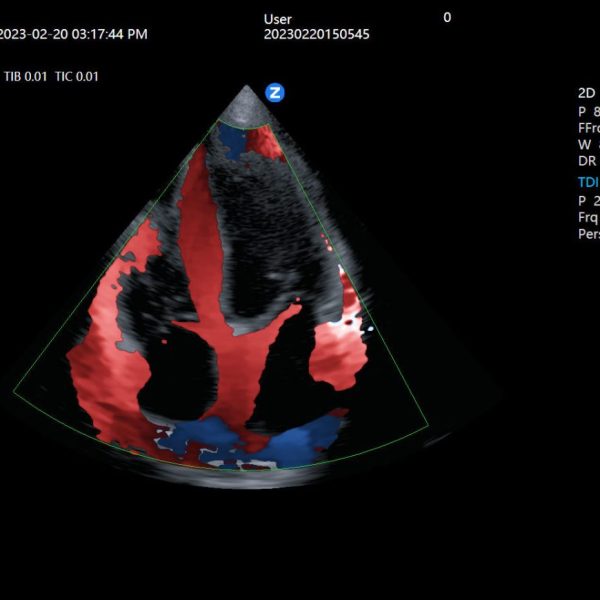Click the Pers persistence parameter
The width and height of the screenshot is (600, 600).
(588, 234)
